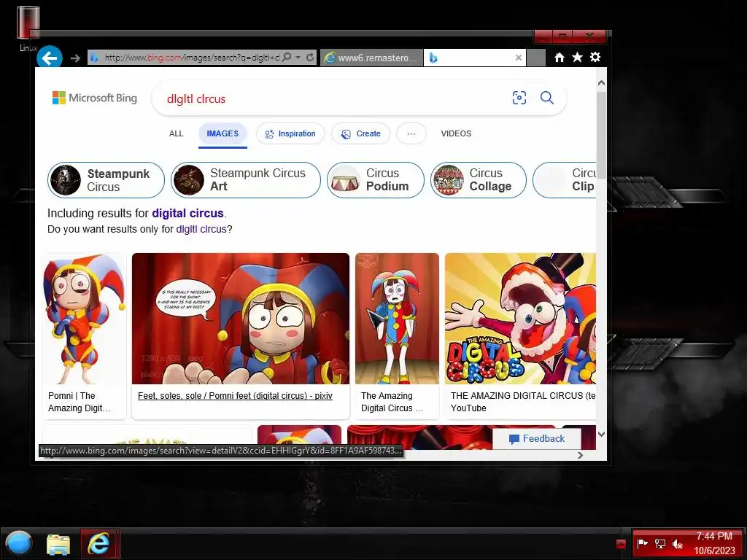Click the Microsoft Bing logo
747x560 pixels.
(x=95, y=98)
